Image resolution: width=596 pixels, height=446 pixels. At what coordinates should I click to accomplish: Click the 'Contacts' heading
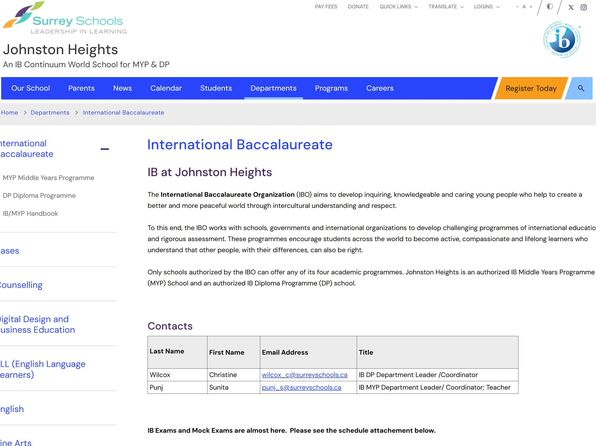170,326
